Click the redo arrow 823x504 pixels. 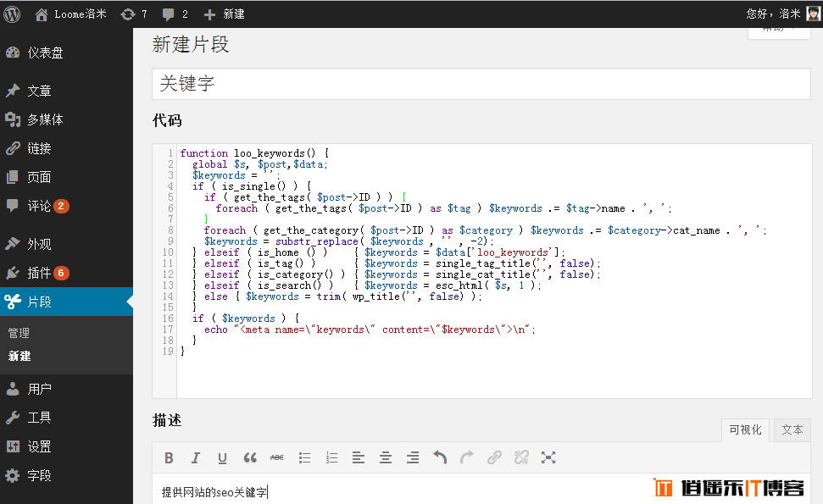point(467,458)
